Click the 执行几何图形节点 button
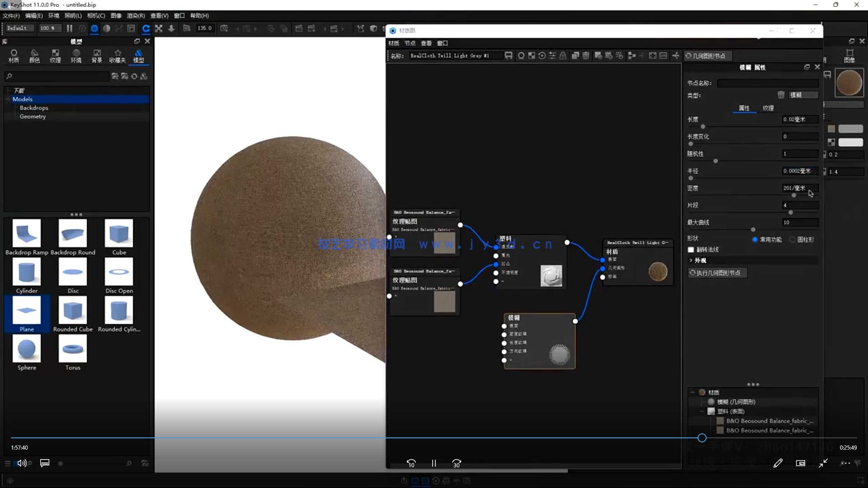 click(x=717, y=273)
